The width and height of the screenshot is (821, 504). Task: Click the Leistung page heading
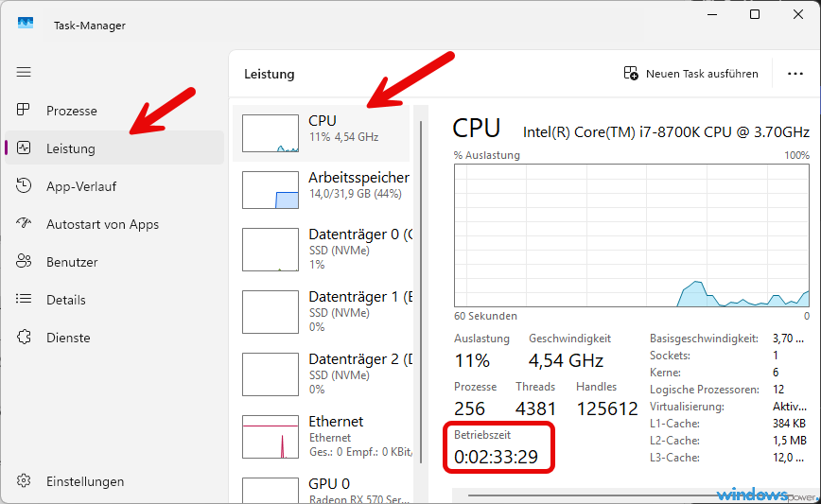[x=270, y=74]
